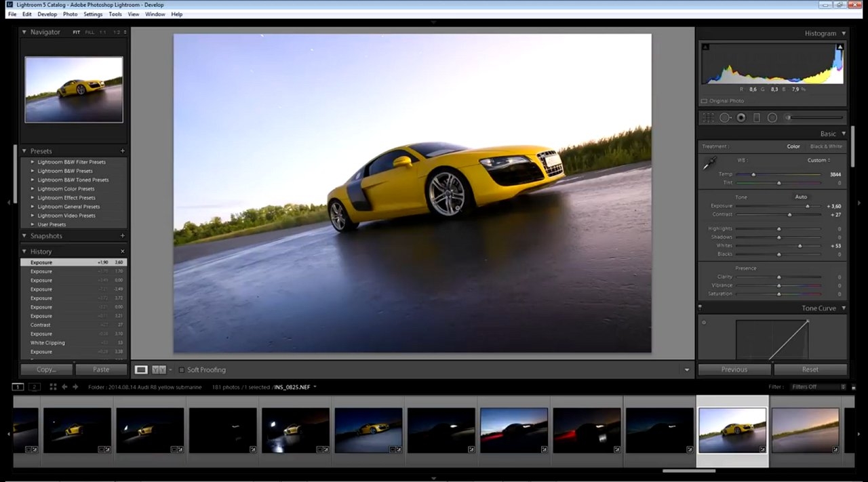
Task: Set treatment to Black & White
Action: [x=826, y=146]
